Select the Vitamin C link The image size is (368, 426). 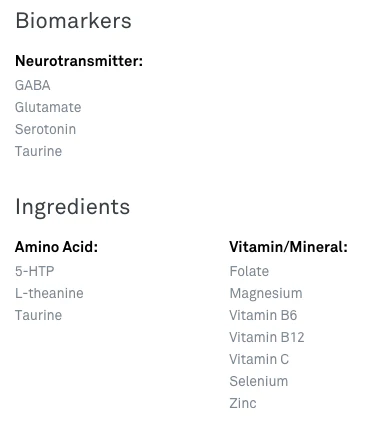click(259, 359)
